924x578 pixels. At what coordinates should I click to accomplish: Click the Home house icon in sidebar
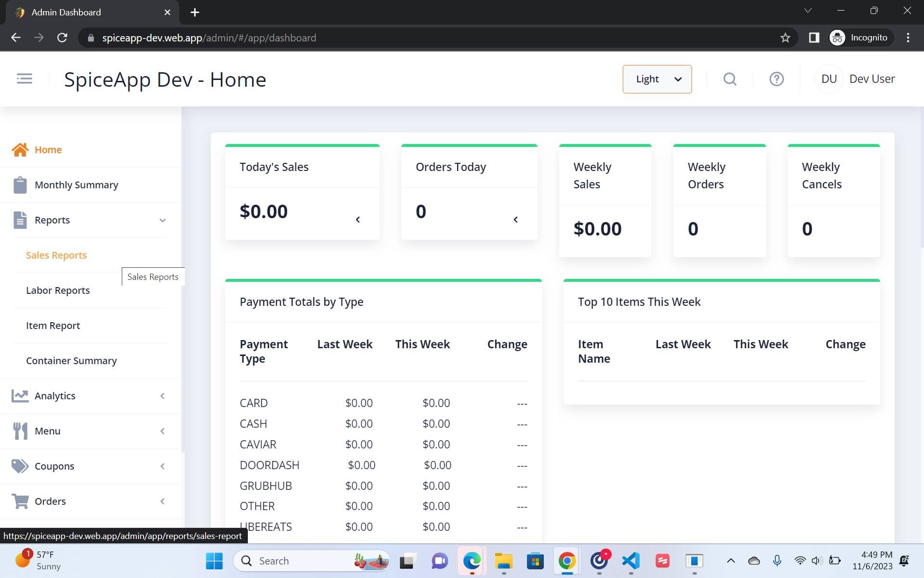tap(20, 150)
